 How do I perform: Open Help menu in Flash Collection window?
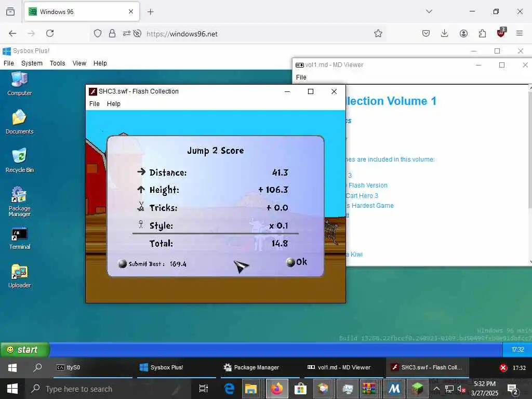pos(114,104)
